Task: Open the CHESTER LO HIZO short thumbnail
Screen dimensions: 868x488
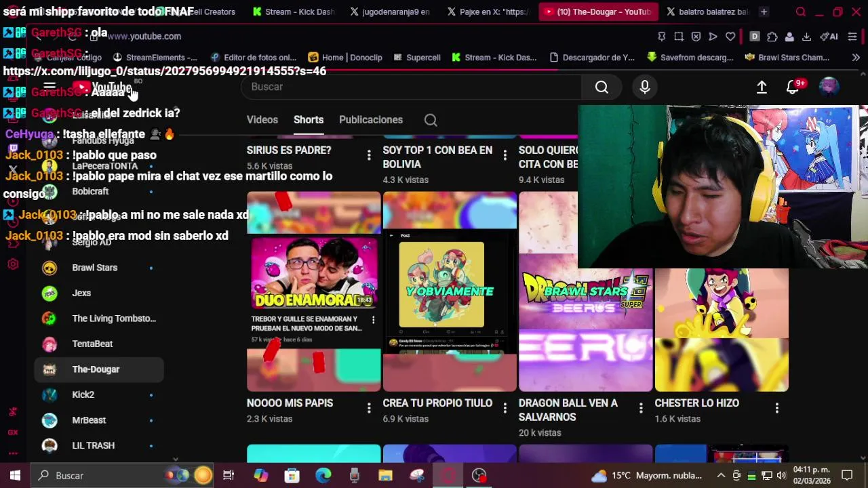Action: (x=722, y=330)
